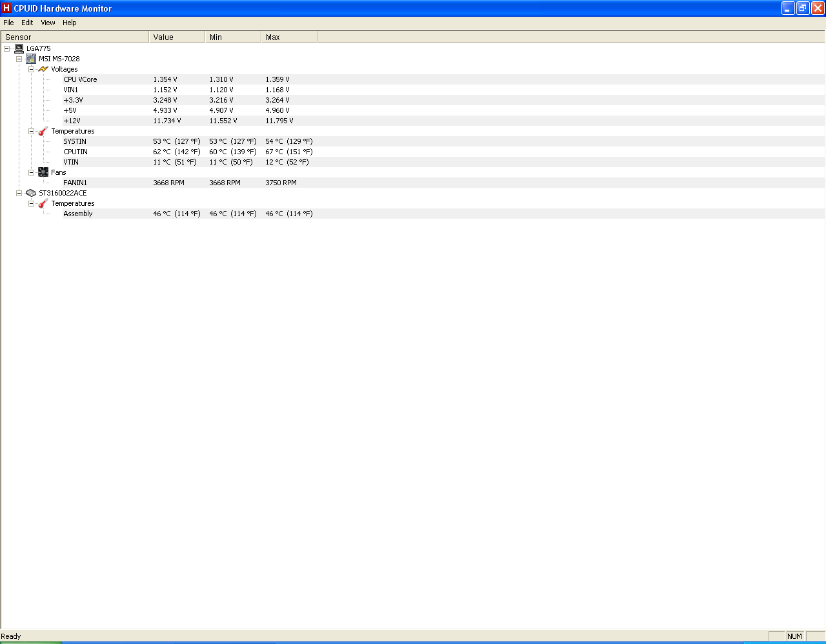Image resolution: width=826 pixels, height=644 pixels.
Task: Open the File menu
Action: [8, 23]
